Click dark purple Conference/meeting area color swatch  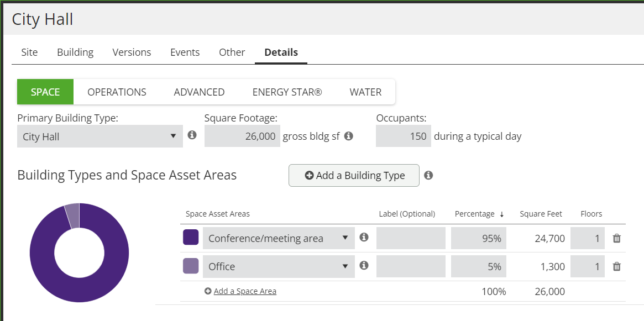191,238
